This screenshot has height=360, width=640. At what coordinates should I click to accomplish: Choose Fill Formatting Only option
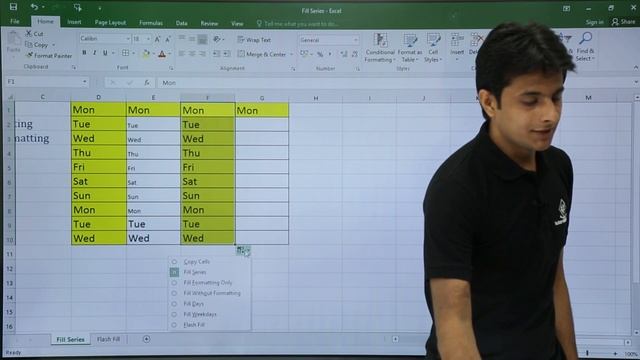(x=208, y=282)
